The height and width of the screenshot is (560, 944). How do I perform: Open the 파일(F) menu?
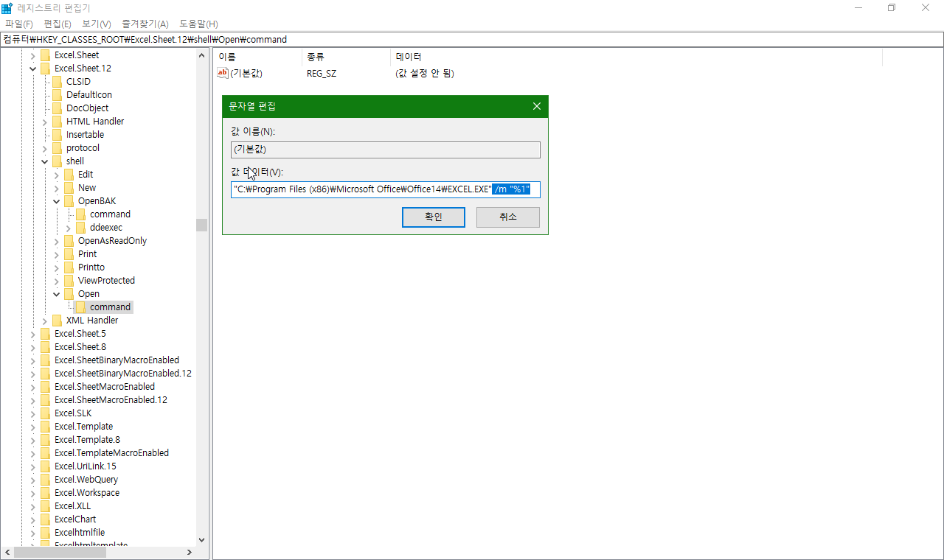point(19,24)
